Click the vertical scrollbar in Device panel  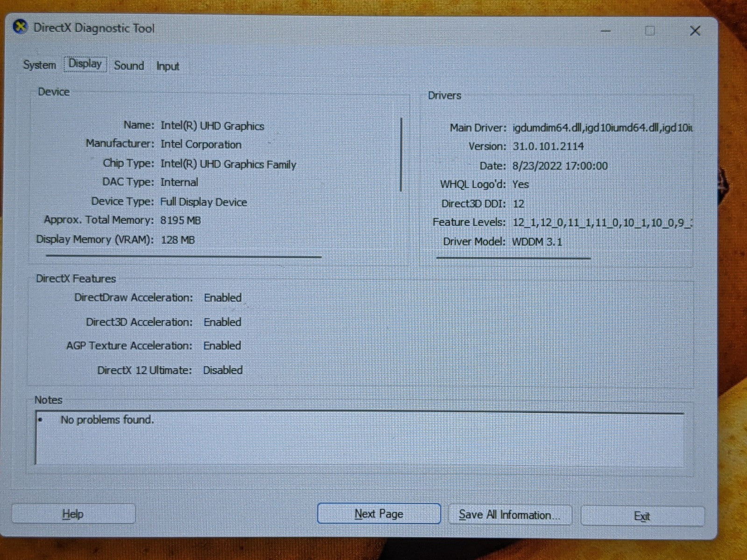(x=401, y=154)
